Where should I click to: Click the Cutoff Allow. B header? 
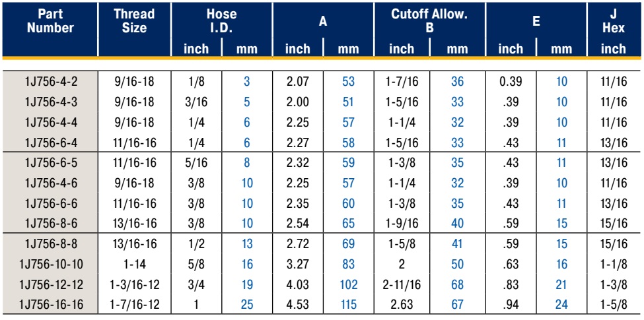tap(429, 21)
